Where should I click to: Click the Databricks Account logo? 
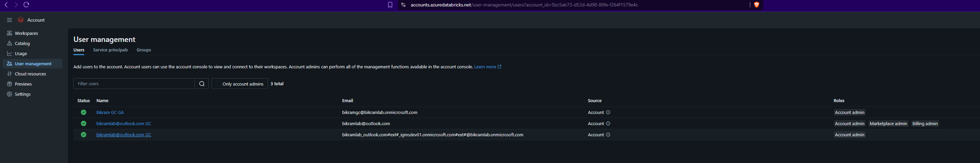21,20
